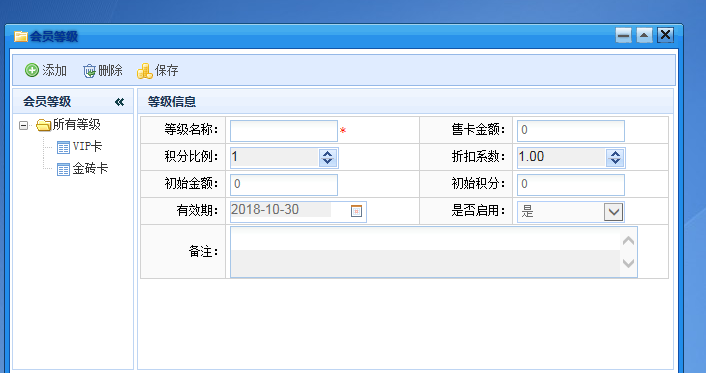Image resolution: width=706 pixels, height=373 pixels.
Task: Select the 所有等级 folder
Action: [x=68, y=124]
